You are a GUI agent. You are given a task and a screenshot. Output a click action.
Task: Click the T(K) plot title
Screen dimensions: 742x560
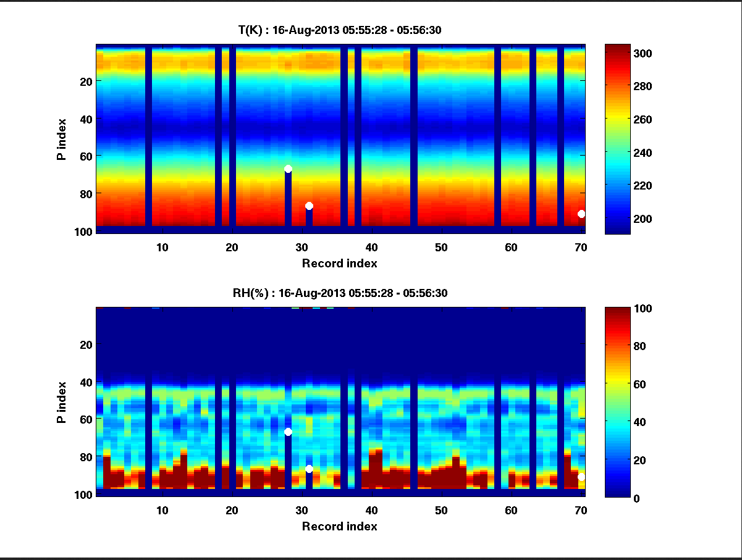[x=339, y=30]
